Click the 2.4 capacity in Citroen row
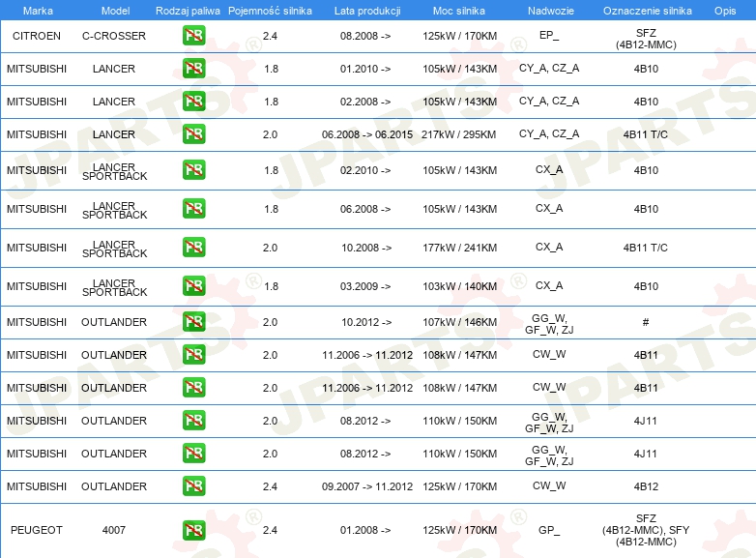 pos(270,36)
